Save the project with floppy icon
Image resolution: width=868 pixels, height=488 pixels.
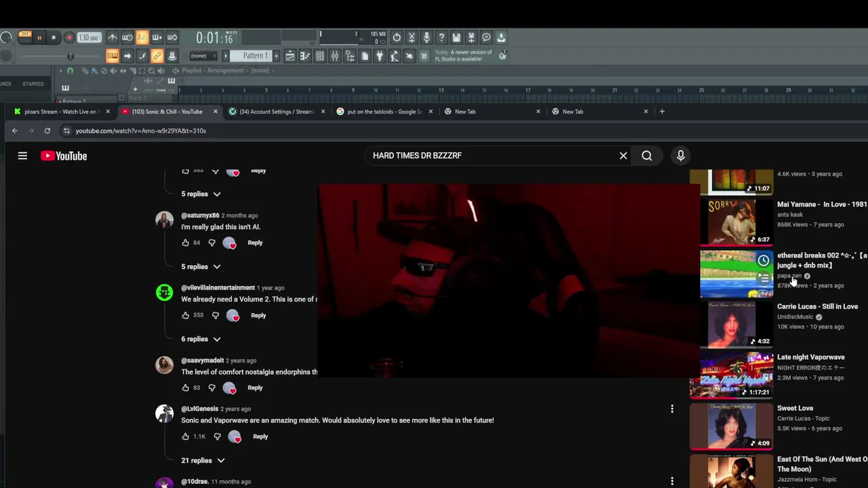(456, 37)
